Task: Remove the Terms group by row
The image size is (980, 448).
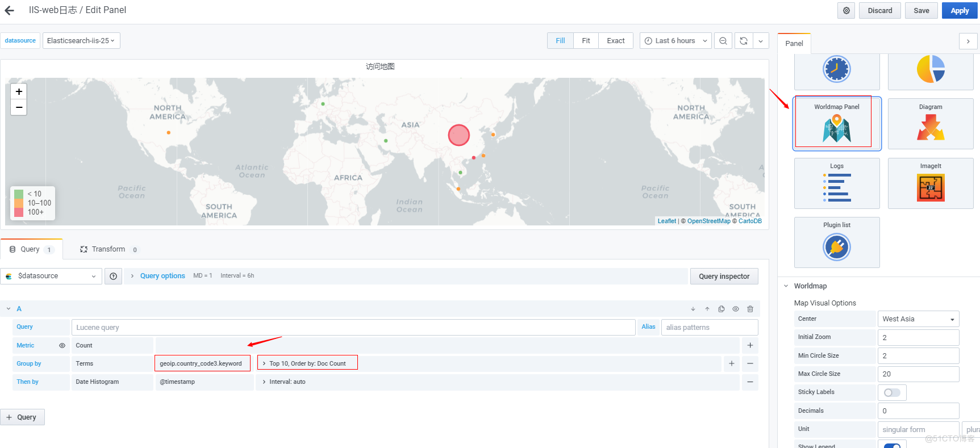Action: pyautogui.click(x=750, y=363)
